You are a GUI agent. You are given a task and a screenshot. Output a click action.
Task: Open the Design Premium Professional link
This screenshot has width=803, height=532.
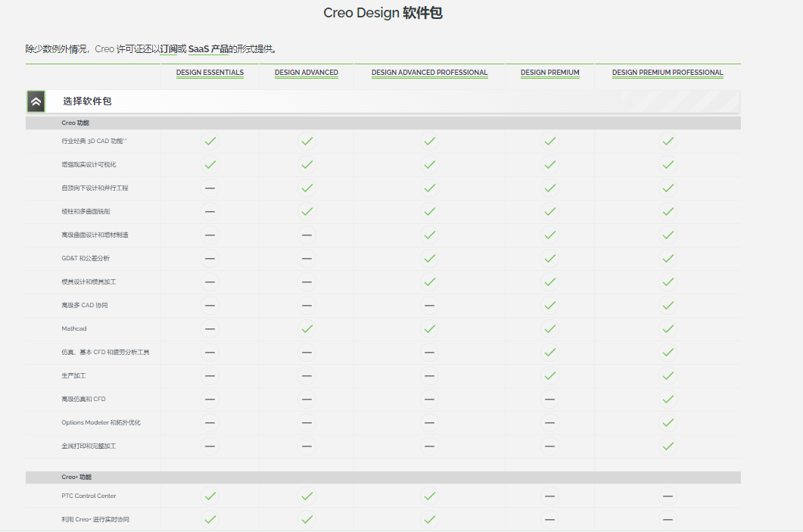668,73
